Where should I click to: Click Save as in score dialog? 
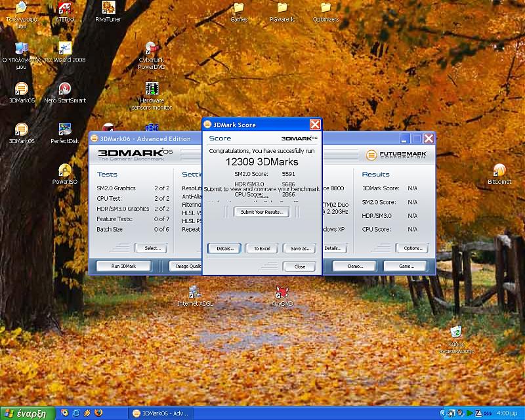tap(299, 248)
